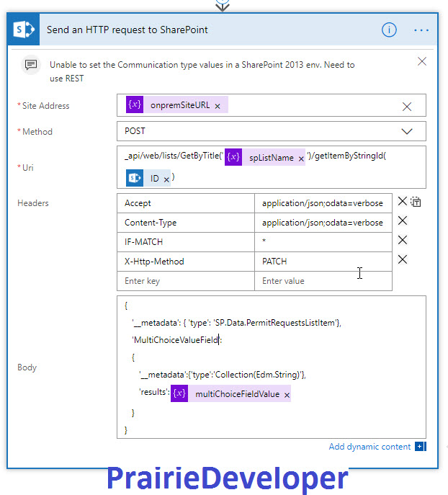The image size is (448, 495).
Task: Click the 'Headers' field label
Action: pos(33,203)
